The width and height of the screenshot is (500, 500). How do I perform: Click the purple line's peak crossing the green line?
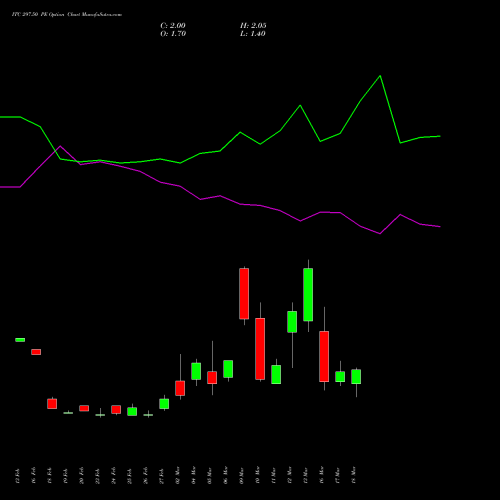tap(60, 146)
